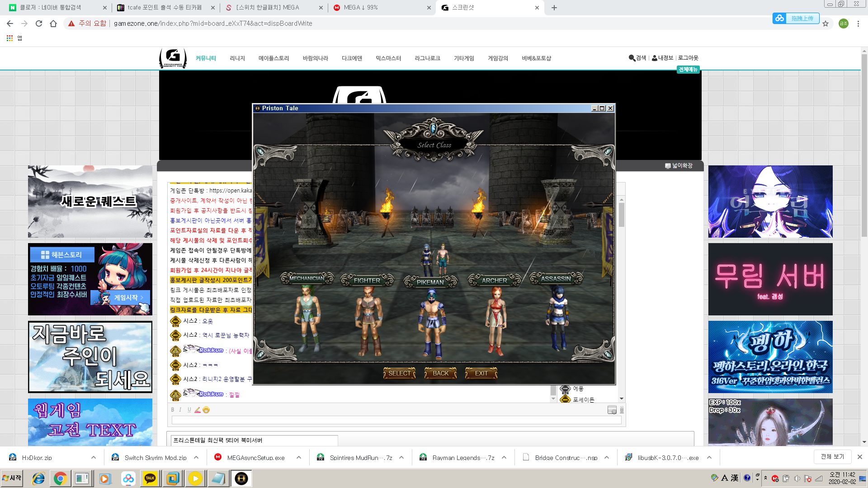Click the underline U icon in chat toolbar
868x488 pixels.
coord(189,410)
